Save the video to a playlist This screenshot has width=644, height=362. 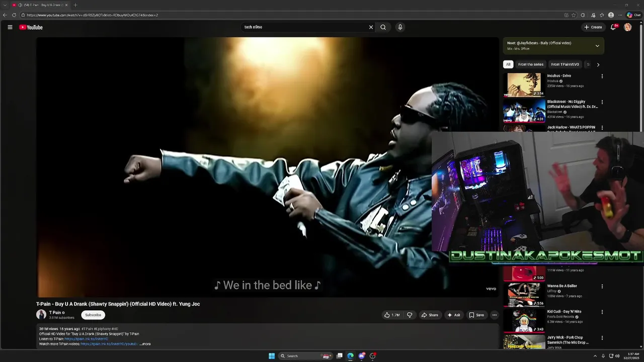(476, 315)
